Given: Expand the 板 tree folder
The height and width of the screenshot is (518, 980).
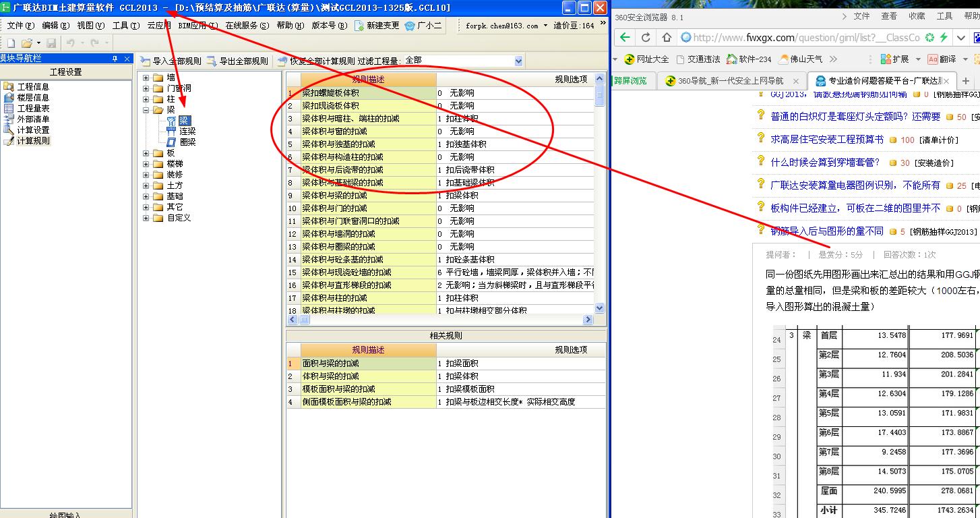Looking at the screenshot, I should [146, 153].
